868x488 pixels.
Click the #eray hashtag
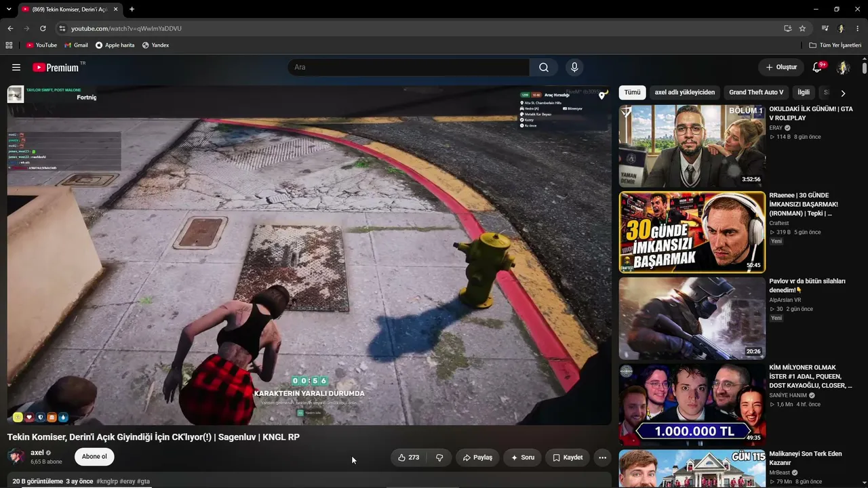pos(127,481)
